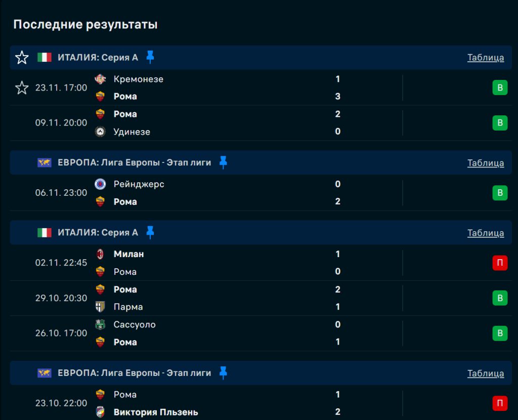The height and width of the screenshot is (420, 518).
Task: Open table link for second Serie A section
Action: point(485,233)
